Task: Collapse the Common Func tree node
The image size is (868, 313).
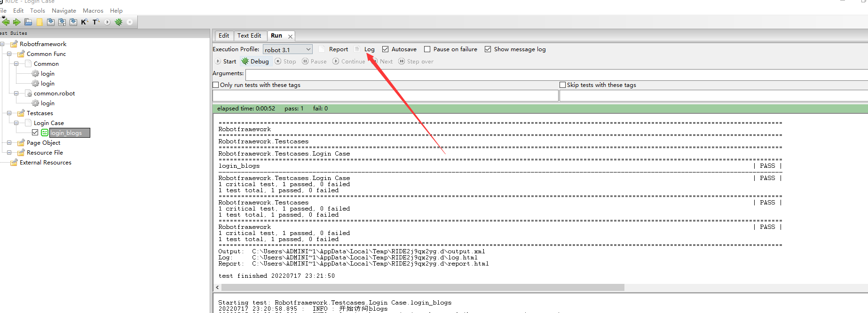Action: (x=9, y=54)
